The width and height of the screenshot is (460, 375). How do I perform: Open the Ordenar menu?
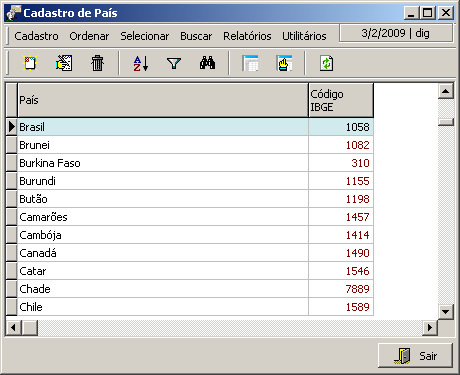coord(89,36)
